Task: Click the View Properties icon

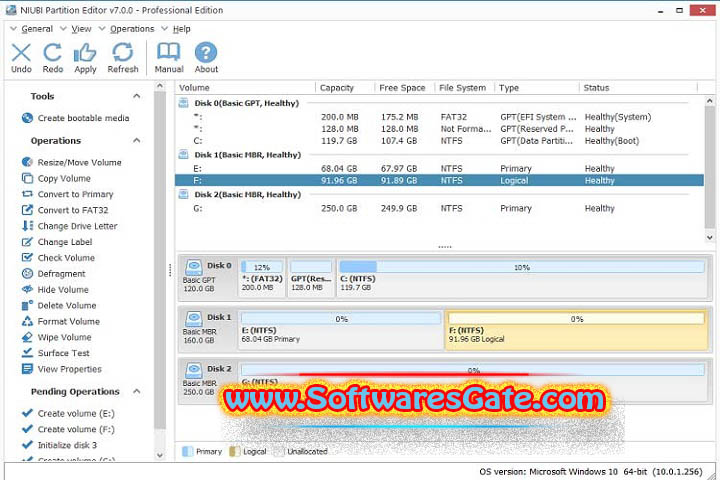Action: (x=27, y=369)
